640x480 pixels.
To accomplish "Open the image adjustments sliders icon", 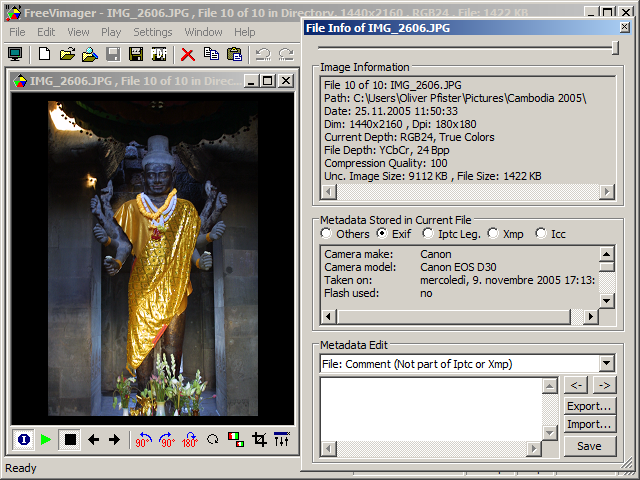I will 282,439.
